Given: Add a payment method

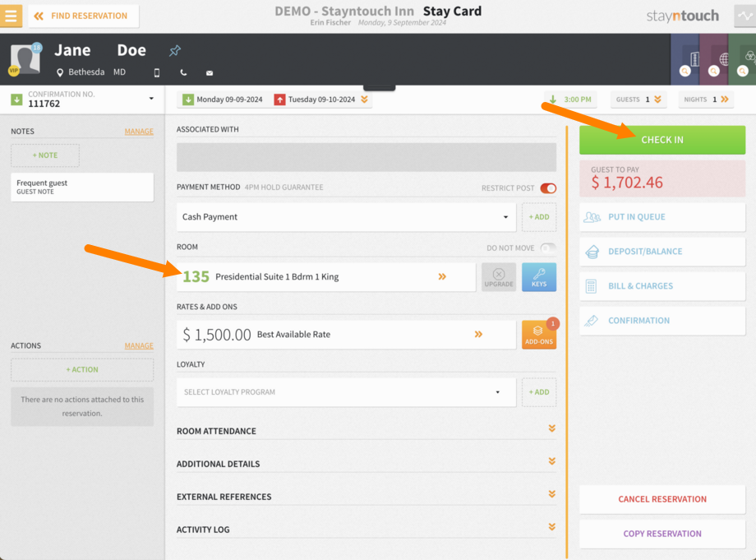Looking at the screenshot, I should pyautogui.click(x=539, y=217).
